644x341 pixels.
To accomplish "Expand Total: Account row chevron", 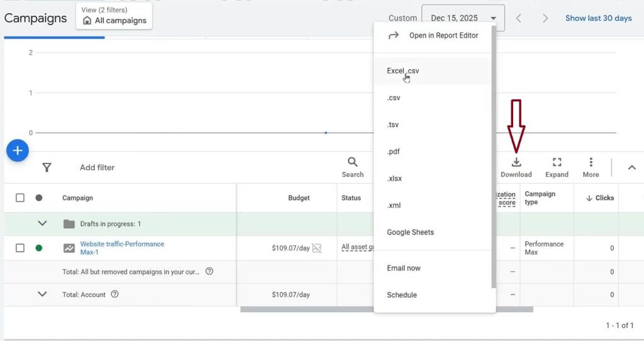I will pyautogui.click(x=42, y=294).
